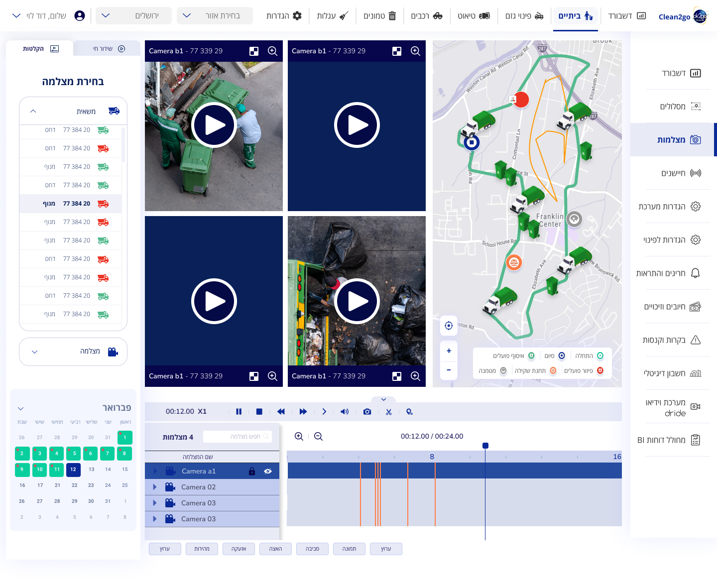Click the locate-me target button on map
Viewport: 717px width, 588px height.
pos(449,326)
